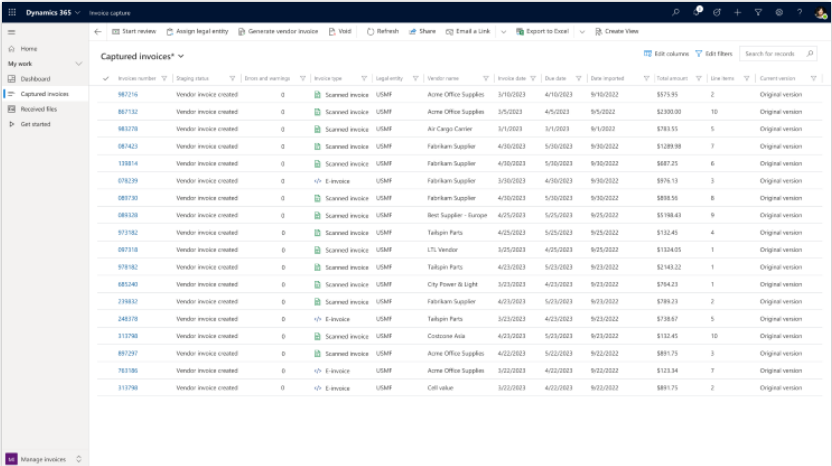Screen dimensions: 832x466
Task: Click Assign legal entity command
Action: (197, 31)
